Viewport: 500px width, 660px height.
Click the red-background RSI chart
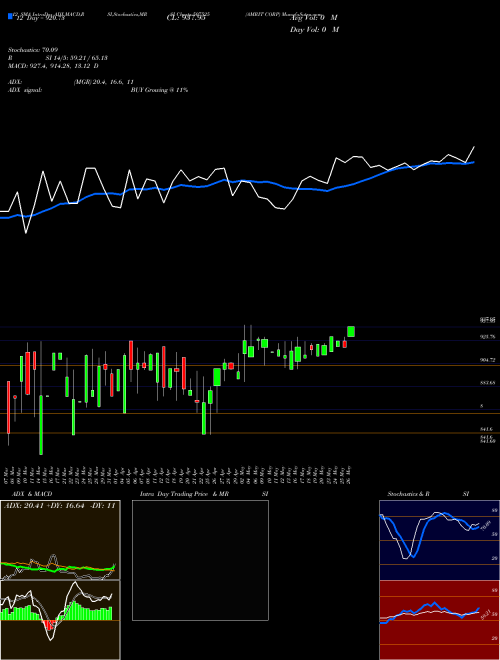click(439, 620)
